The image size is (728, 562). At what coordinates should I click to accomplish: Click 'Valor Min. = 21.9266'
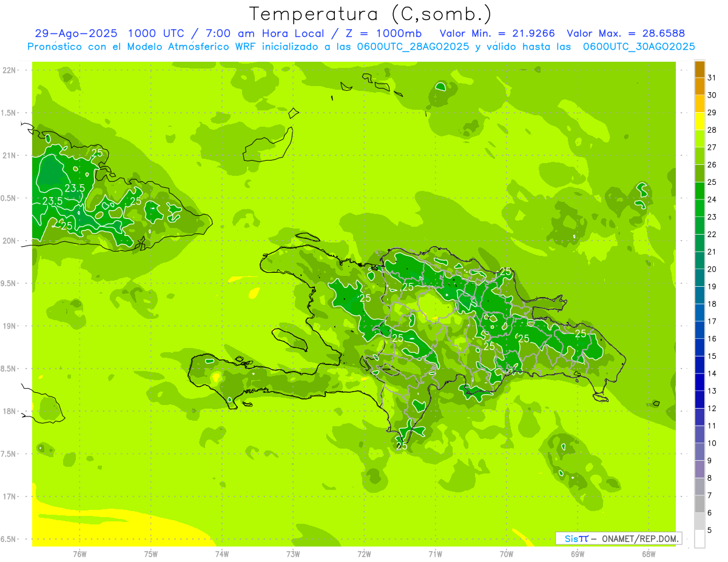click(x=497, y=34)
